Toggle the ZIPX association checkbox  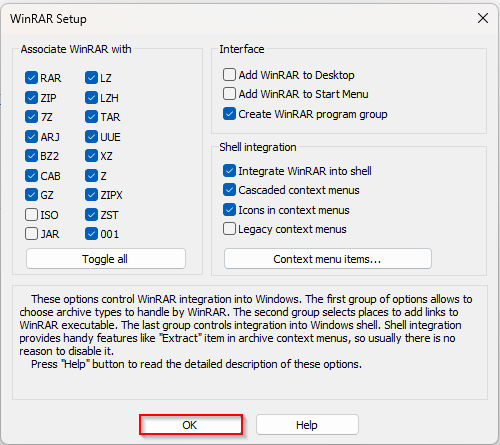pyautogui.click(x=91, y=195)
